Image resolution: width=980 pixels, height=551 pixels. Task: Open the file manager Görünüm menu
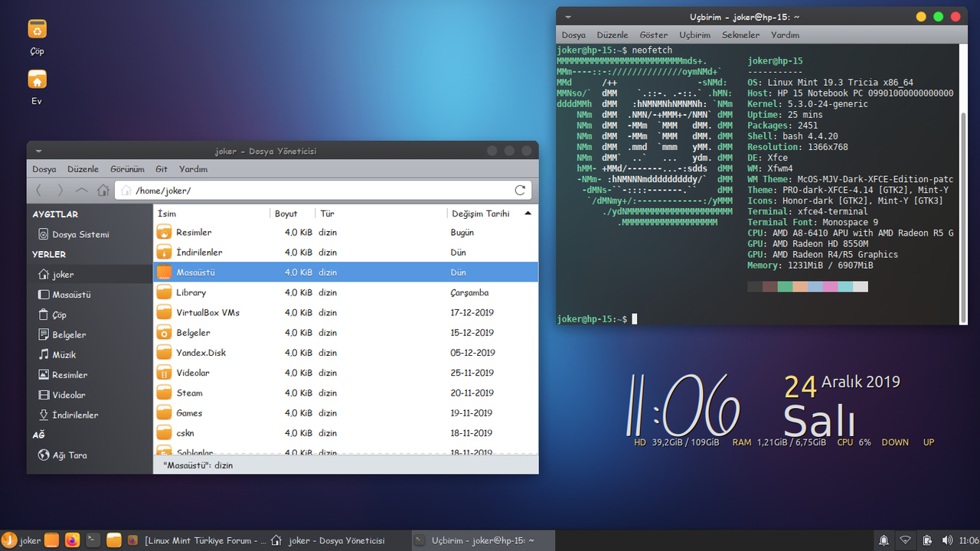tap(127, 169)
